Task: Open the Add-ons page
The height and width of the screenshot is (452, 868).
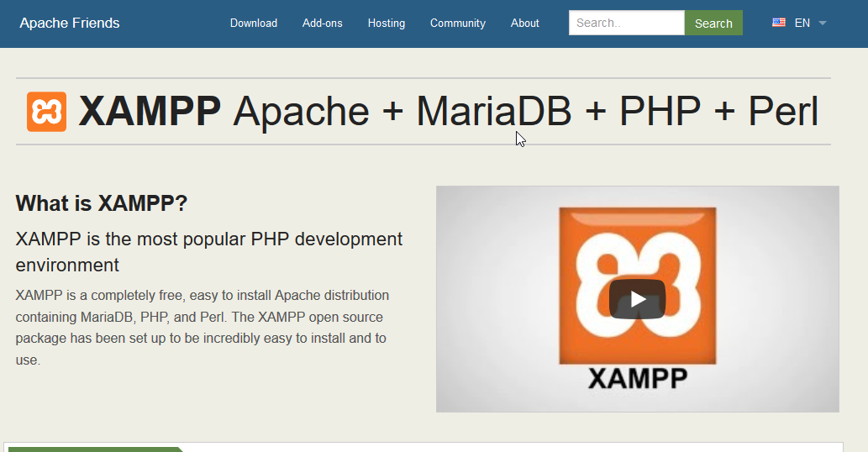Action: point(322,24)
